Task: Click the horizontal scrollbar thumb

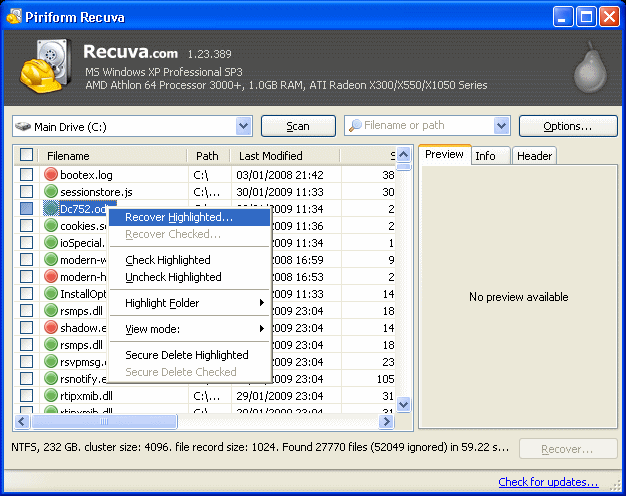Action: coord(104,421)
